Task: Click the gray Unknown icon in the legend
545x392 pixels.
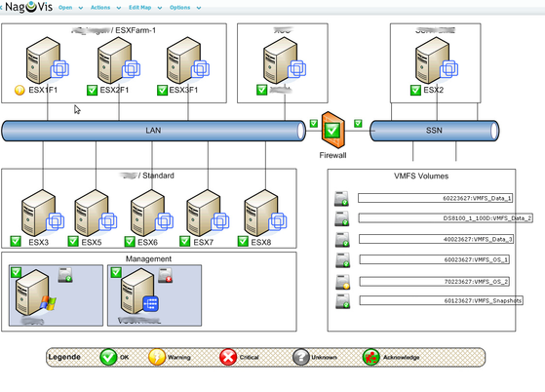Action: [301, 357]
